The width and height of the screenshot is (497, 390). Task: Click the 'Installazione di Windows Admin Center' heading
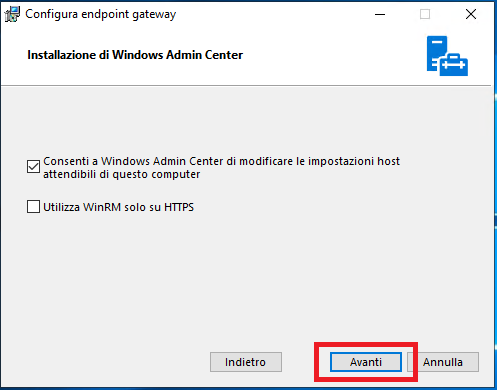[x=135, y=55]
